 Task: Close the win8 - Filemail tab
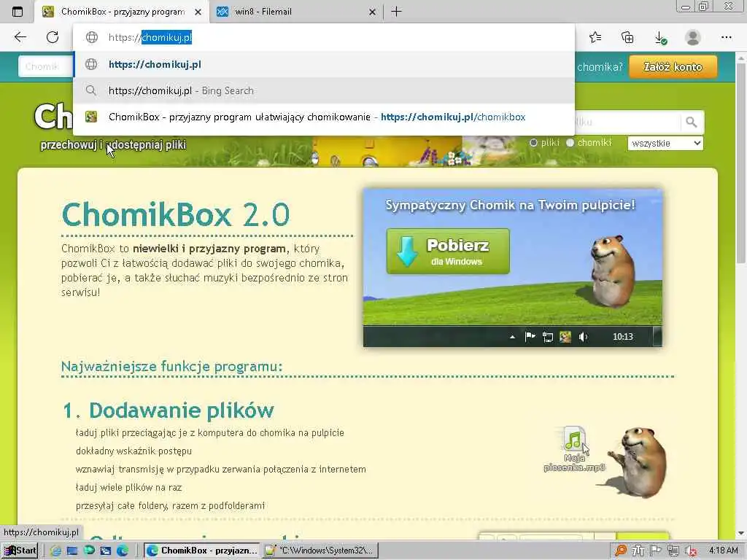pyautogui.click(x=372, y=12)
